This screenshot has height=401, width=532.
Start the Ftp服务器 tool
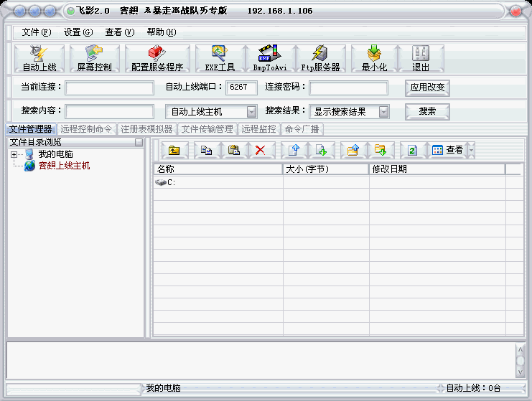pos(319,58)
